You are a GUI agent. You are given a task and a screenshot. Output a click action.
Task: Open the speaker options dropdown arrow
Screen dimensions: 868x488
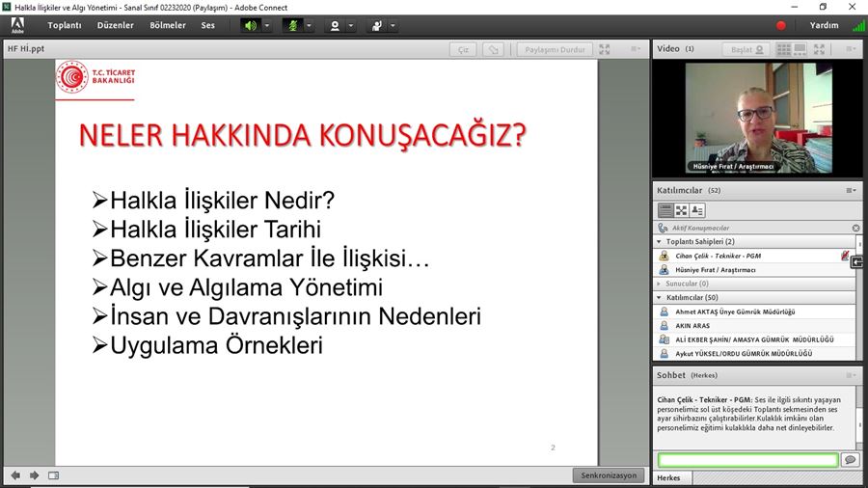pyautogui.click(x=267, y=26)
